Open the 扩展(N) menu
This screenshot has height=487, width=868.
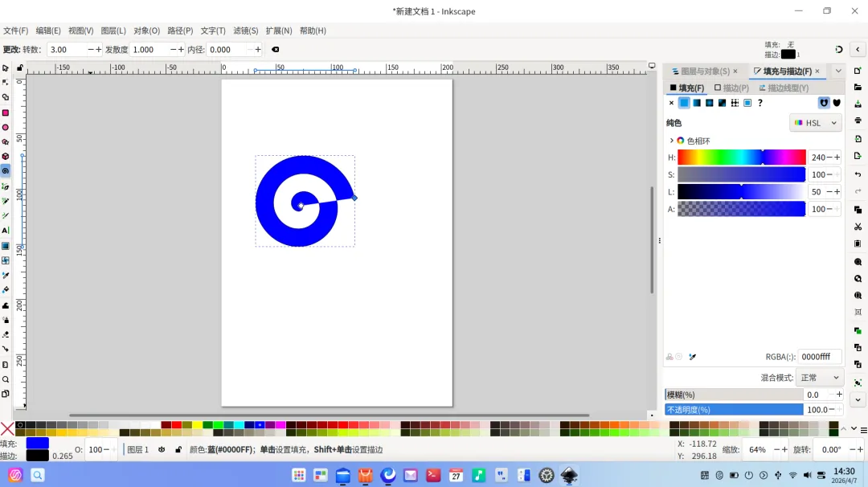[x=278, y=31]
